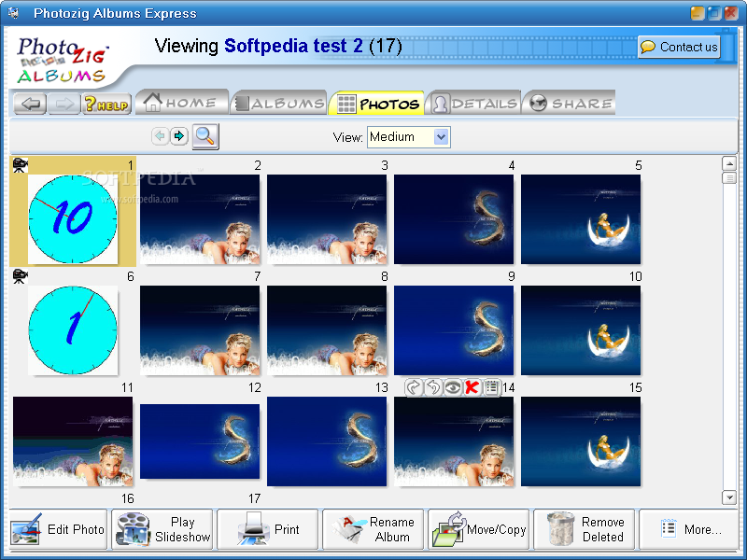Open the Details tab
The height and width of the screenshot is (560, 747).
(x=473, y=103)
